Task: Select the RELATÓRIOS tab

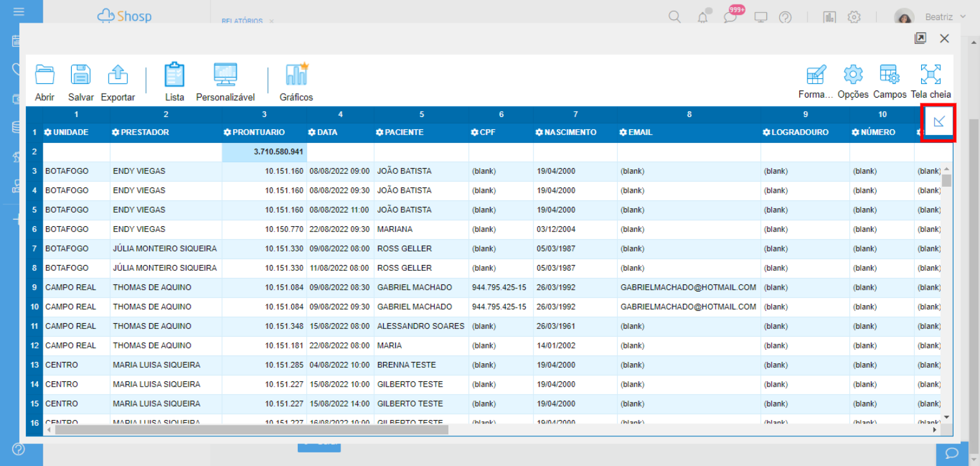Action: tap(242, 21)
